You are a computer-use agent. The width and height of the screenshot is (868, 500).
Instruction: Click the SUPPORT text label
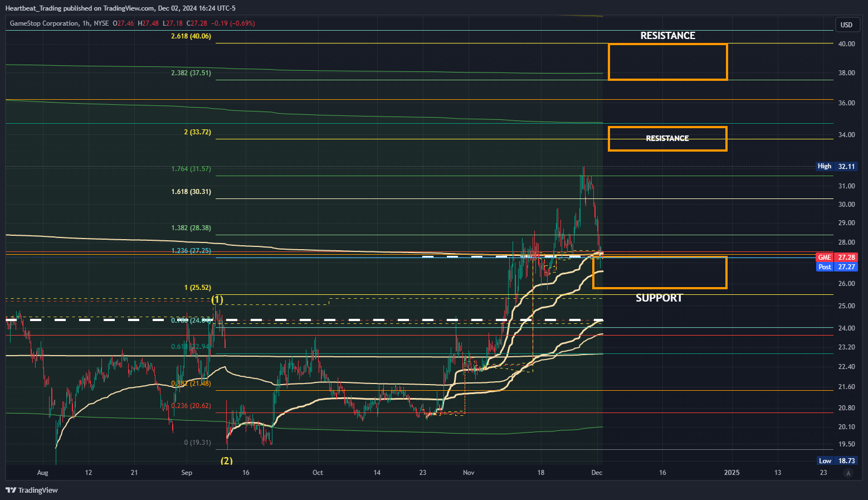tap(659, 298)
